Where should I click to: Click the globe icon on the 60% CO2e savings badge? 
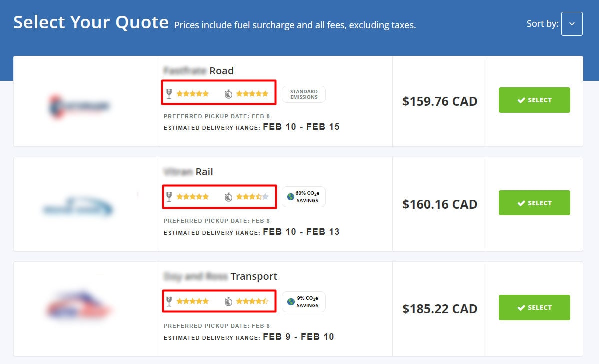coord(291,196)
